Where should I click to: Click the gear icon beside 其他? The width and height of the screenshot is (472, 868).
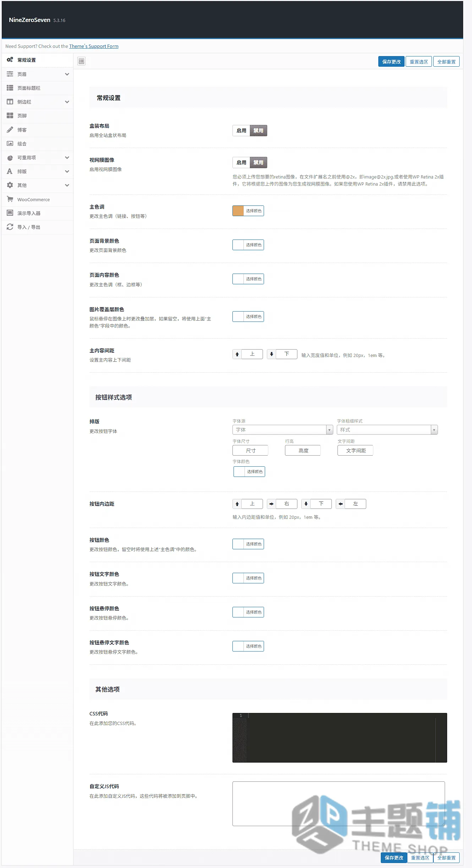coord(10,185)
